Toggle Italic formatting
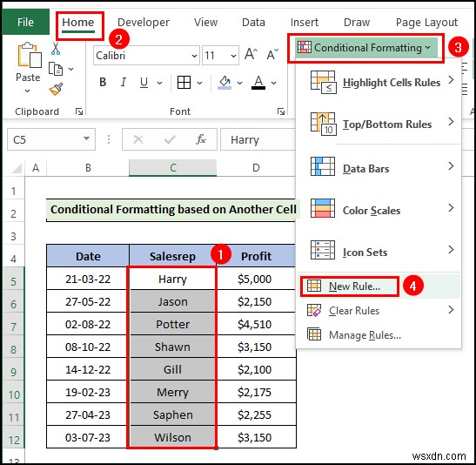This screenshot has height=465, width=476. pos(123,83)
